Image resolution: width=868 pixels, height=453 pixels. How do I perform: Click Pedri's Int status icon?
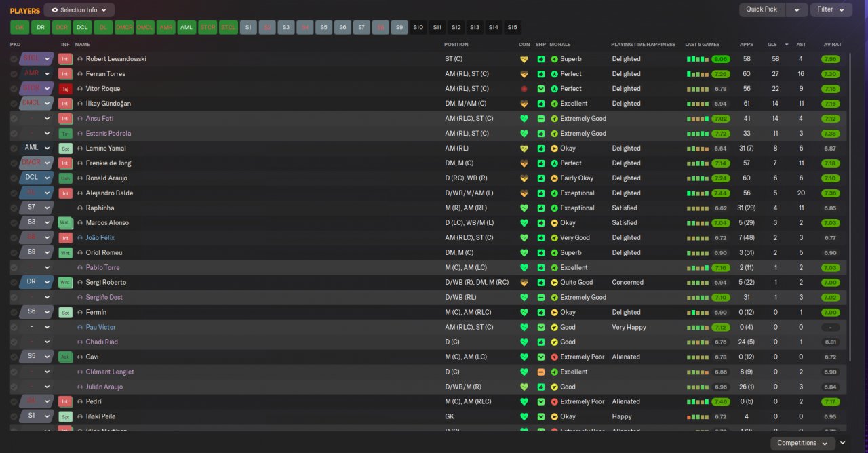(x=65, y=402)
